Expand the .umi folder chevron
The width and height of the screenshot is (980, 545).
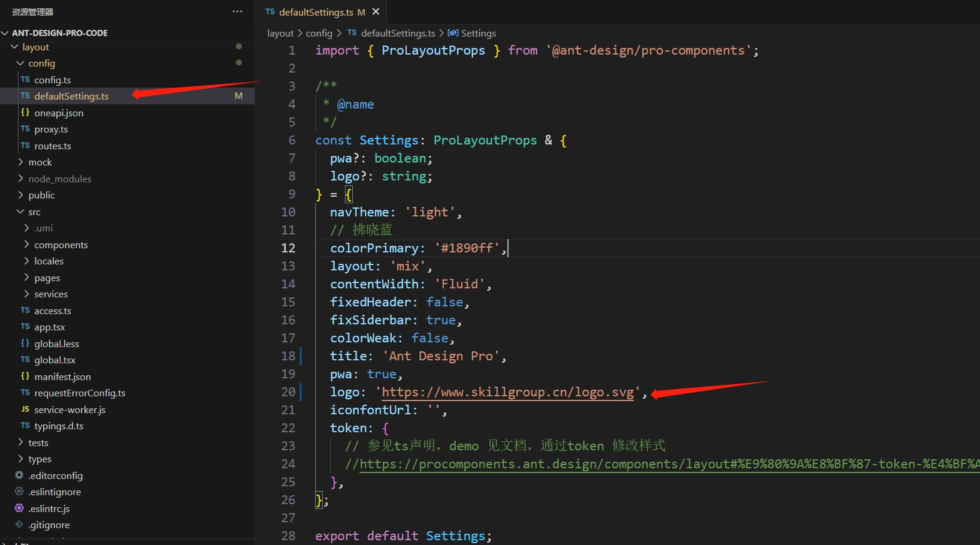click(26, 228)
